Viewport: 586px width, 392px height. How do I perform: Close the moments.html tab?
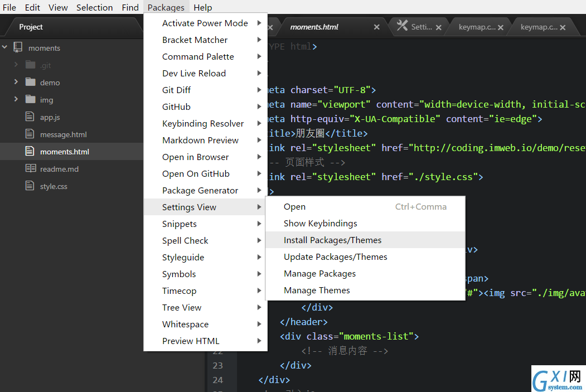point(377,27)
